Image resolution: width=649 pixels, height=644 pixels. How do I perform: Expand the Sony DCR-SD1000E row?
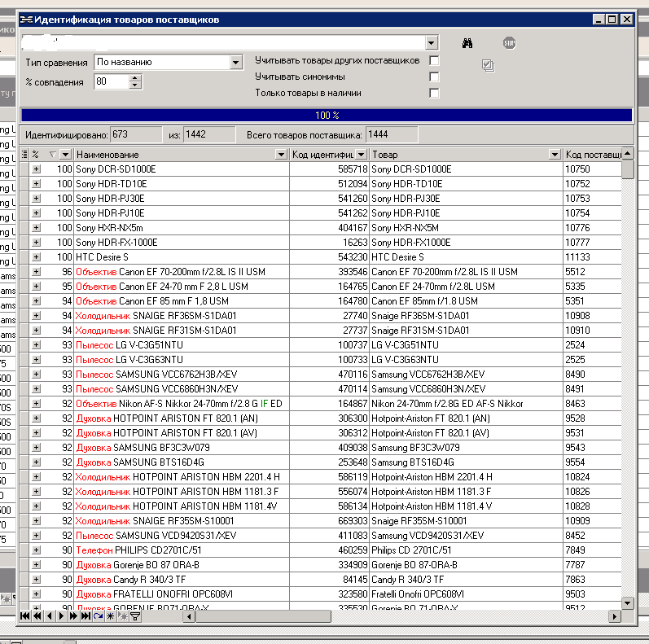36,169
